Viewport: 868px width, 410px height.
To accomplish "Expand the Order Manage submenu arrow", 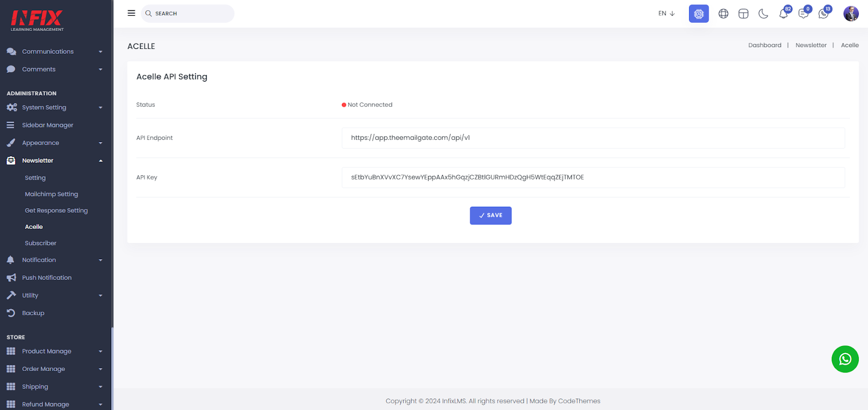I will [x=100, y=369].
